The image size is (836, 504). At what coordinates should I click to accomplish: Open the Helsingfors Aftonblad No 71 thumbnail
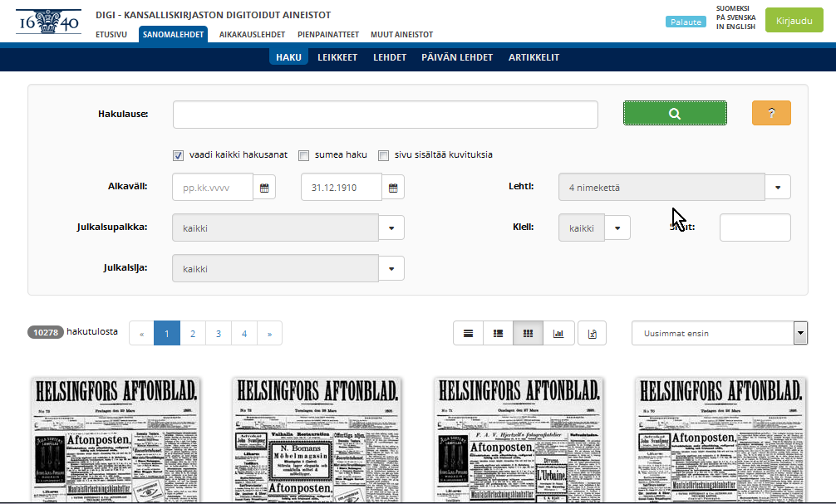(519, 439)
